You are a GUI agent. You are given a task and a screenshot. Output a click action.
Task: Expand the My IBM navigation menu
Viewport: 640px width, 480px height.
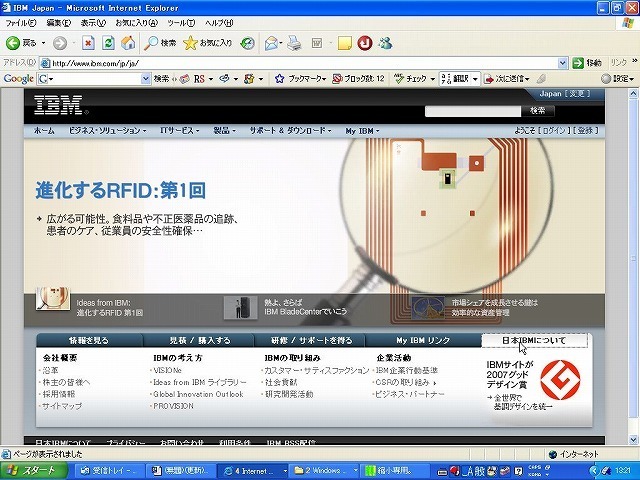pos(362,131)
